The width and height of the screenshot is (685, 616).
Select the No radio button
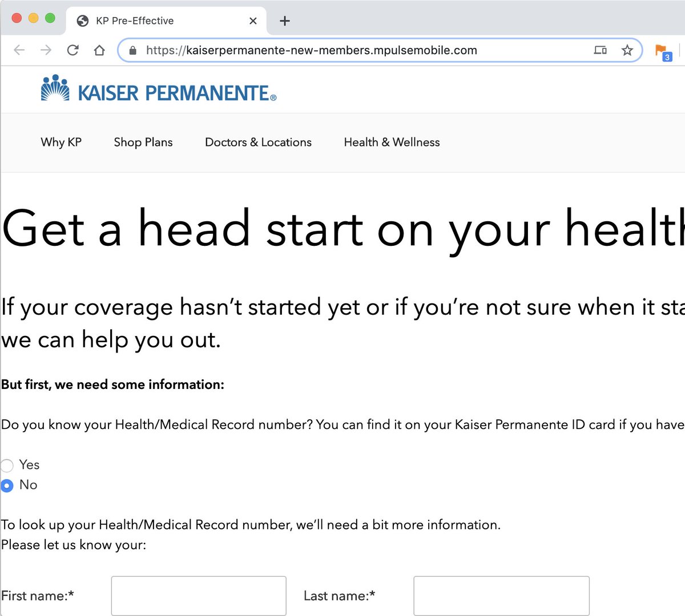7,486
